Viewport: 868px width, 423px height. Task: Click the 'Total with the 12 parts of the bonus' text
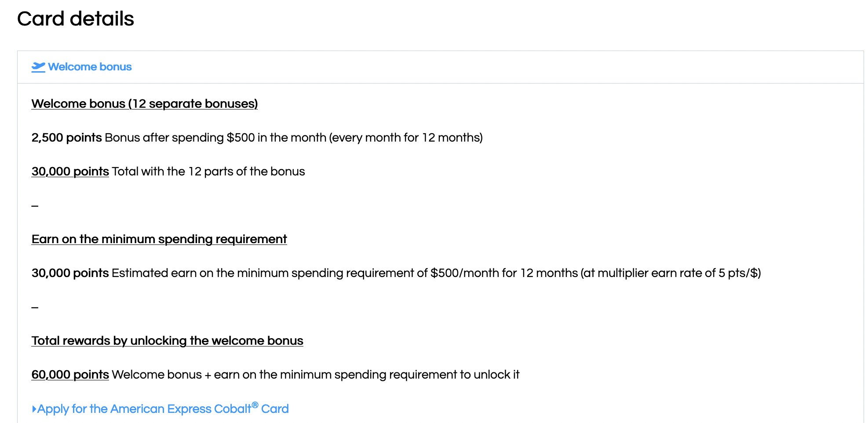tap(208, 171)
